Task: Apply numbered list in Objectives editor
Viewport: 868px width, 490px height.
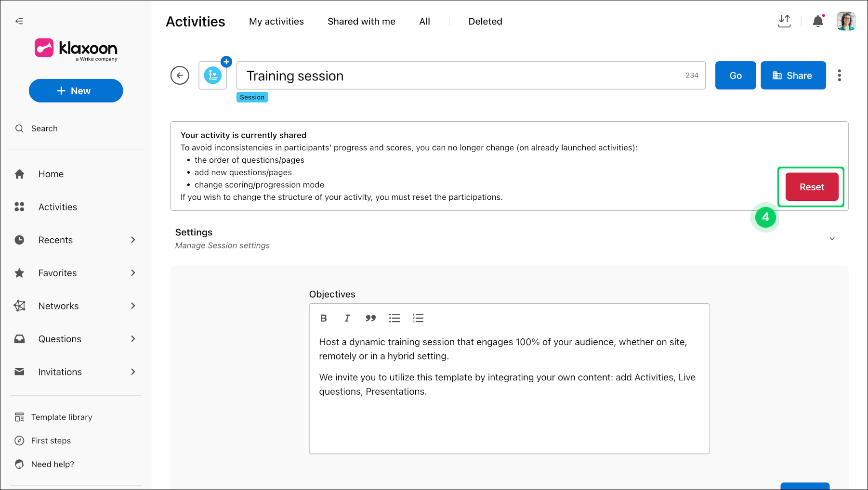Action: click(x=418, y=318)
